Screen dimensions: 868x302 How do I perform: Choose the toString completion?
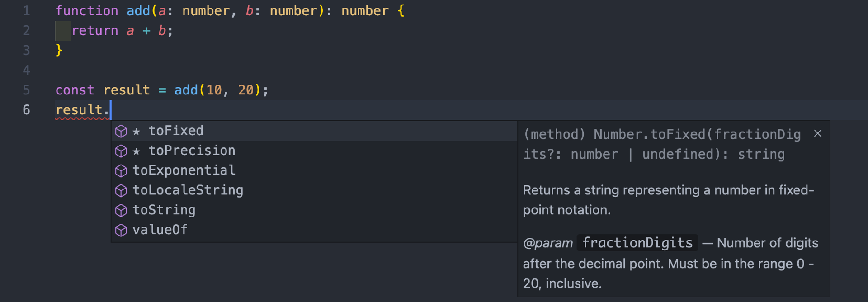(x=314, y=211)
